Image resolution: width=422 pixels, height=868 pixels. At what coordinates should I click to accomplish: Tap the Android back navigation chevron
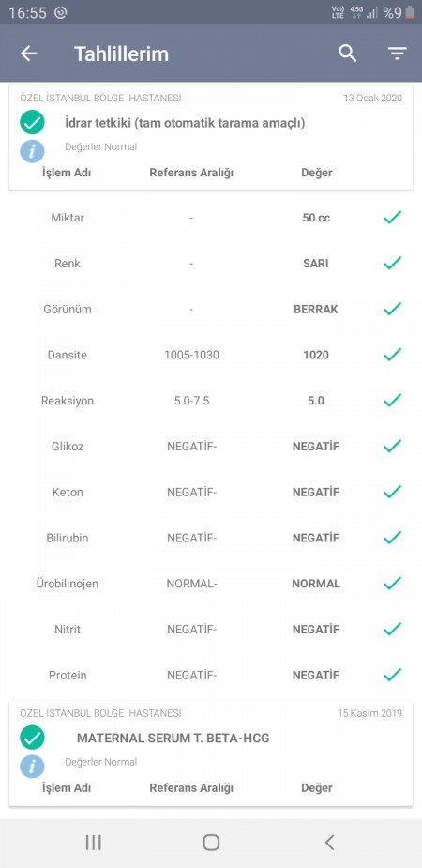pos(329,843)
